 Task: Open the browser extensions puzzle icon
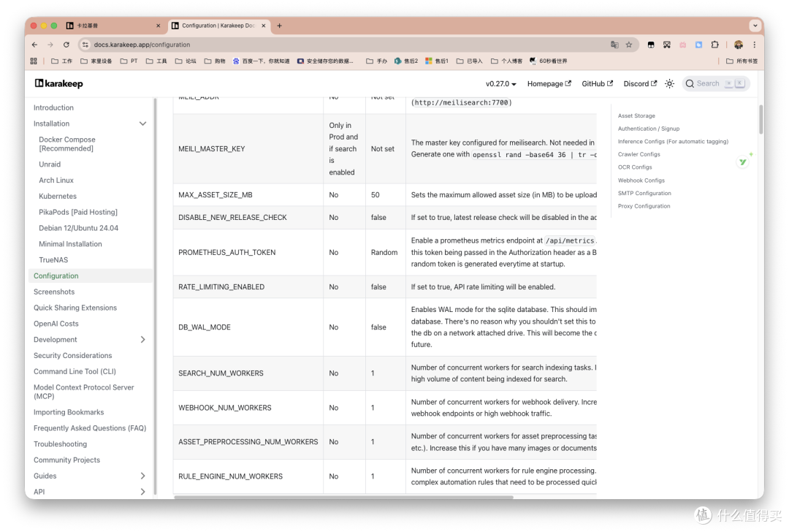tap(714, 45)
